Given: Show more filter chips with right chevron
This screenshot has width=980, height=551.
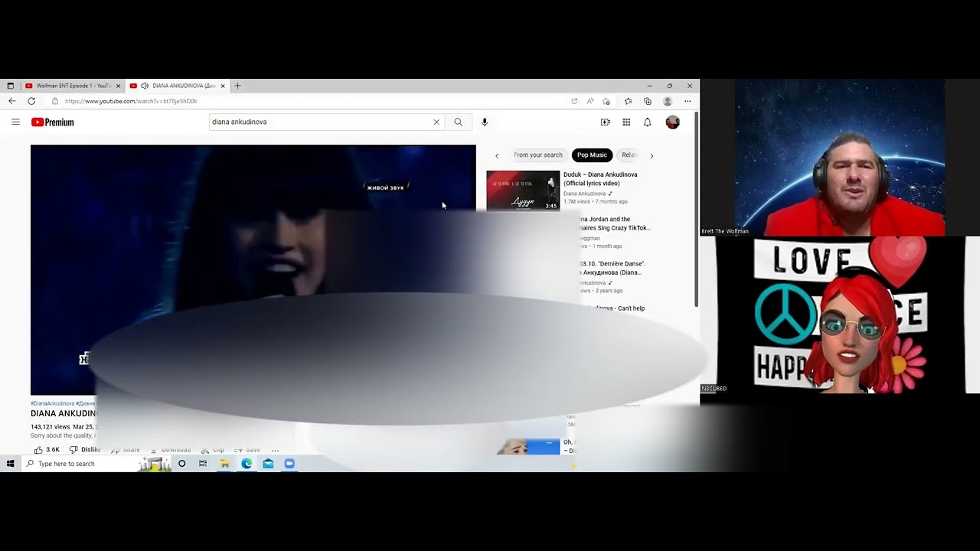Looking at the screenshot, I should 652,155.
